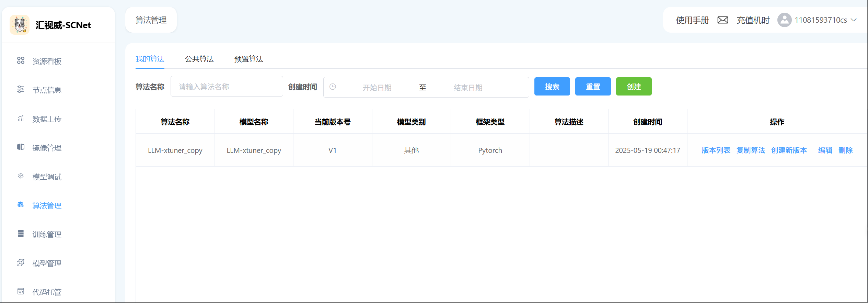Click the user avatar icon
868x303 pixels.
point(784,20)
